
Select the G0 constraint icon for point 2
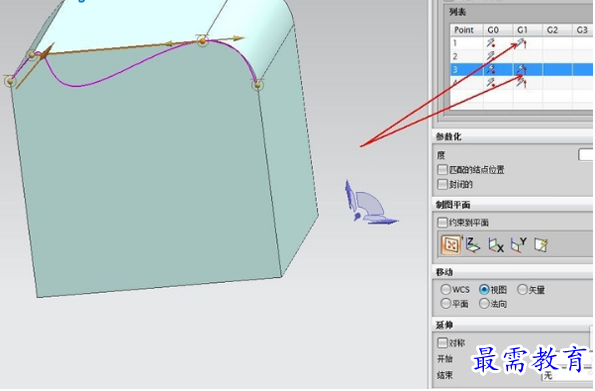click(x=491, y=56)
